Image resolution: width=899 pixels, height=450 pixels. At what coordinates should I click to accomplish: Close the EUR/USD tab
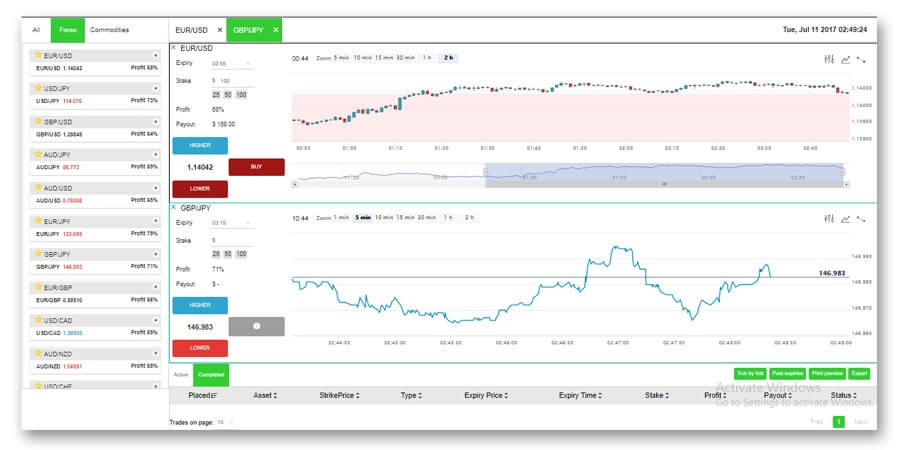pos(220,30)
